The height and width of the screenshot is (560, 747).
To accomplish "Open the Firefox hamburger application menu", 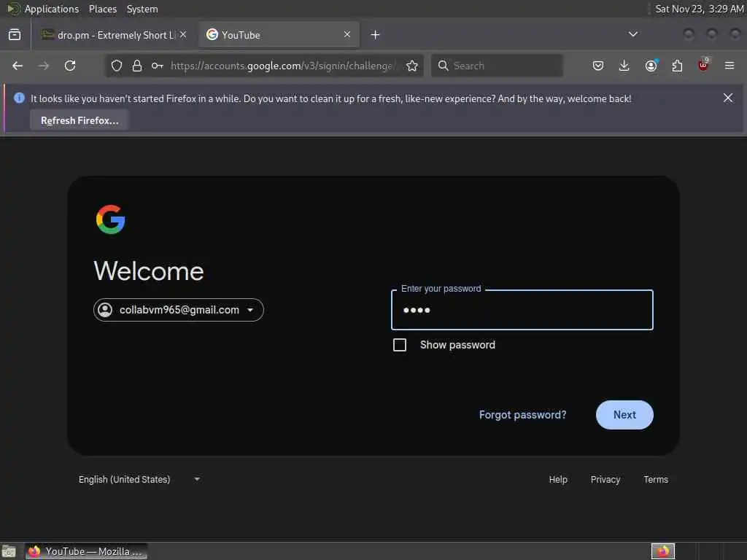I will pos(729,66).
